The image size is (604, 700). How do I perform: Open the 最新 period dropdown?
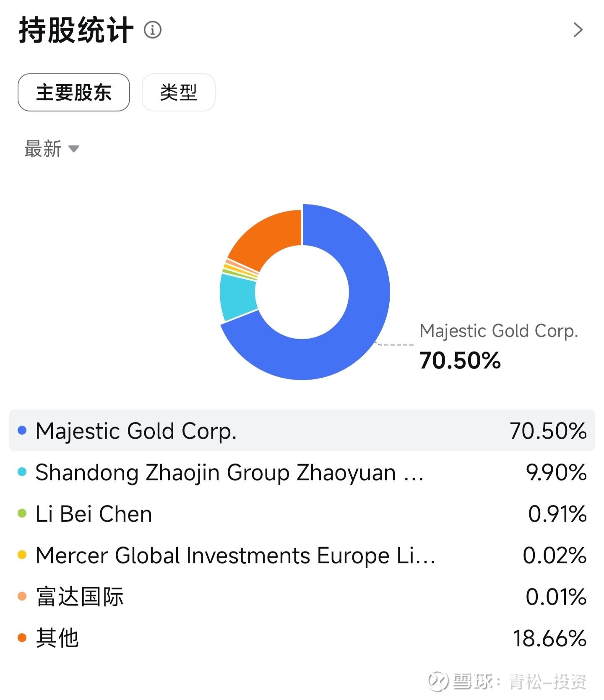[51, 149]
